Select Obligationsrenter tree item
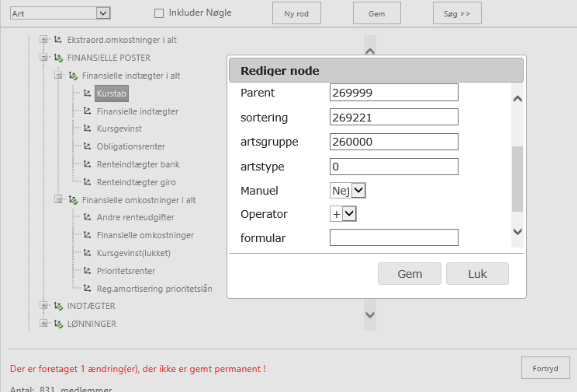Image resolution: width=577 pixels, height=392 pixels. 131,146
